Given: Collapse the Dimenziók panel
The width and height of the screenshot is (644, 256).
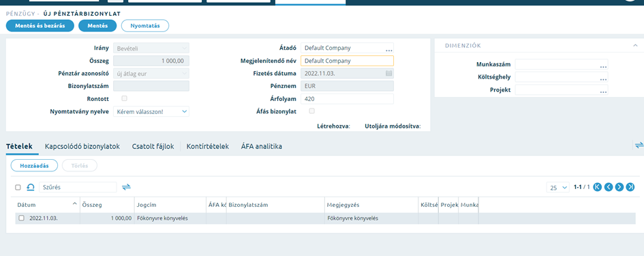Looking at the screenshot, I should pyautogui.click(x=635, y=45).
